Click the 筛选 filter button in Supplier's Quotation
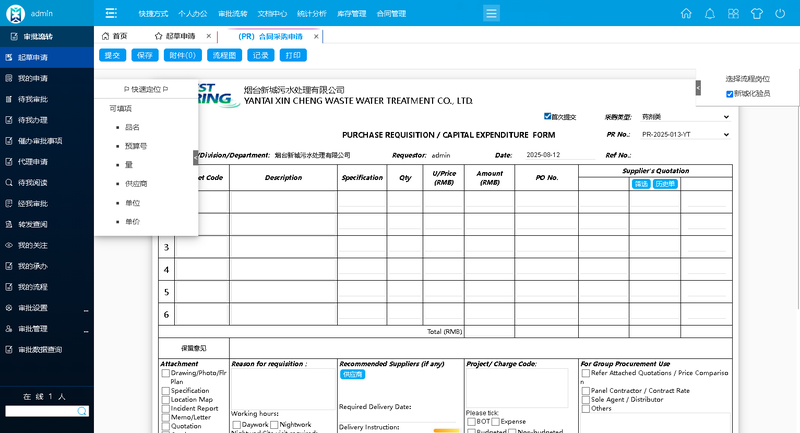Viewport: 800px width, 433px height. pyautogui.click(x=641, y=184)
